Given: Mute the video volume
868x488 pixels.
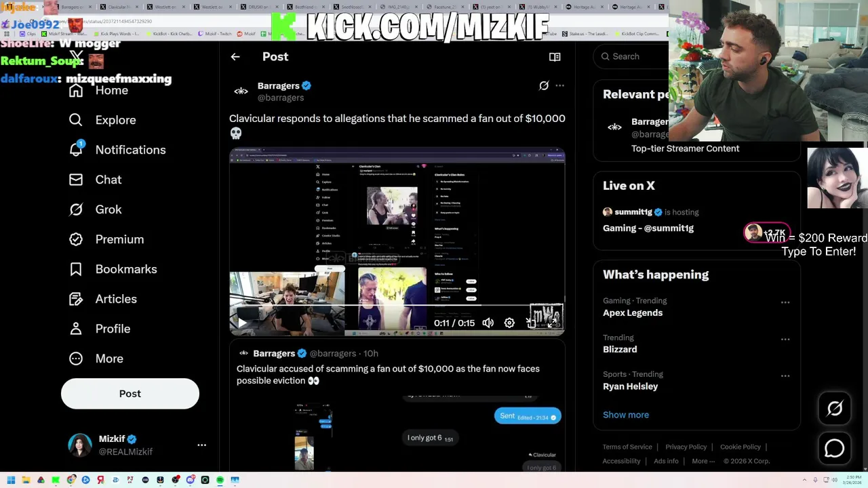Looking at the screenshot, I should [488, 323].
